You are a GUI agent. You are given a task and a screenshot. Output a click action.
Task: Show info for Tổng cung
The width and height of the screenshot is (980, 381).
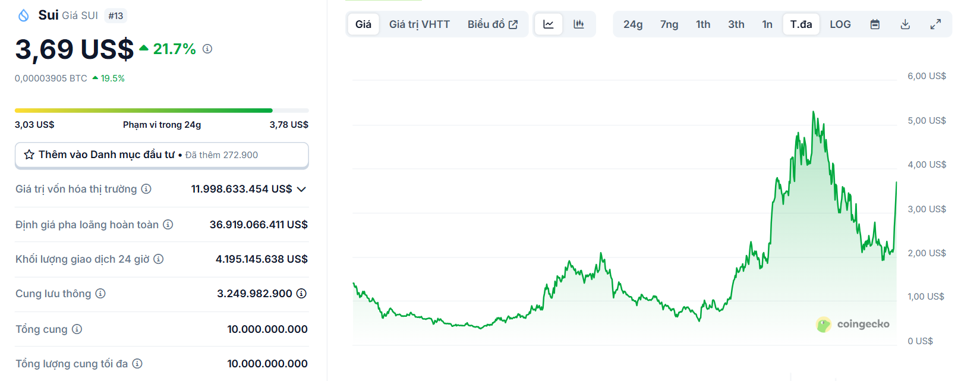tap(77, 329)
